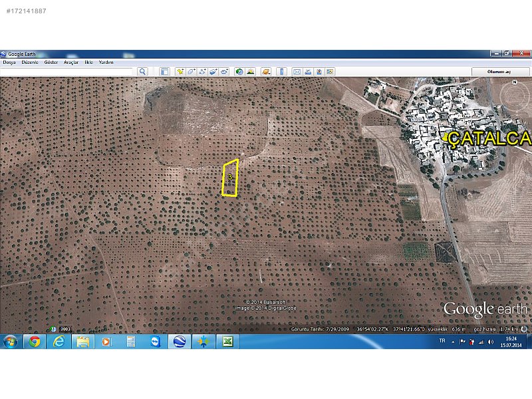
Task: Click the yellow polygon labeled 3
Action: (230, 178)
